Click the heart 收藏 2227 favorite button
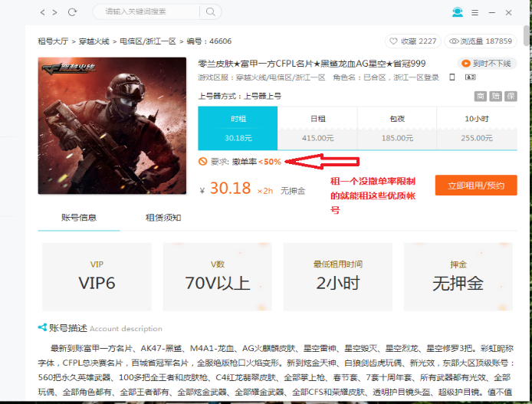 pos(413,41)
